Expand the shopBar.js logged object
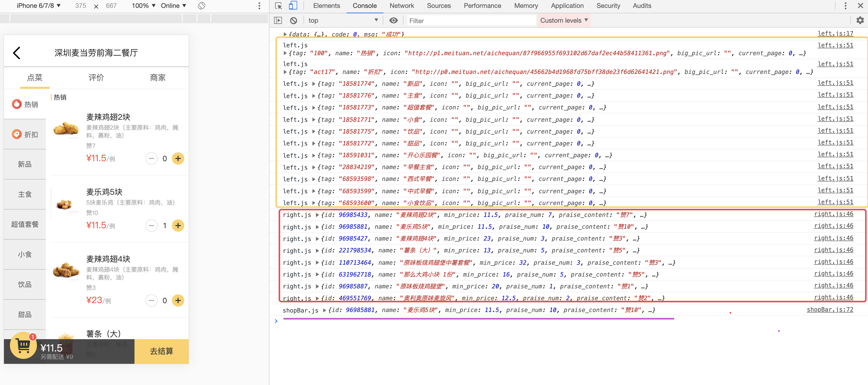 [x=324, y=310]
